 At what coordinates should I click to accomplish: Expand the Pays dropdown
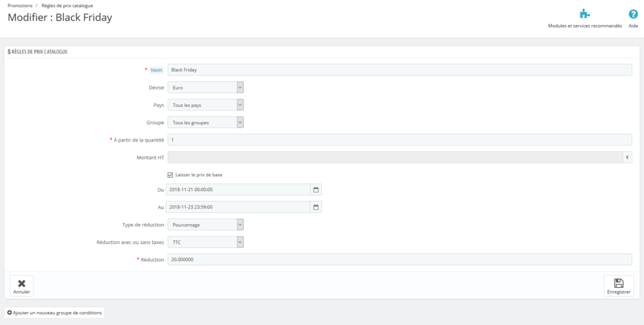205,105
